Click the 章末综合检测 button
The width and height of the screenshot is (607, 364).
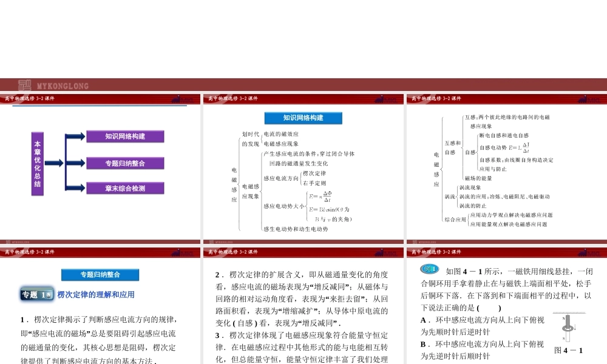[124, 188]
